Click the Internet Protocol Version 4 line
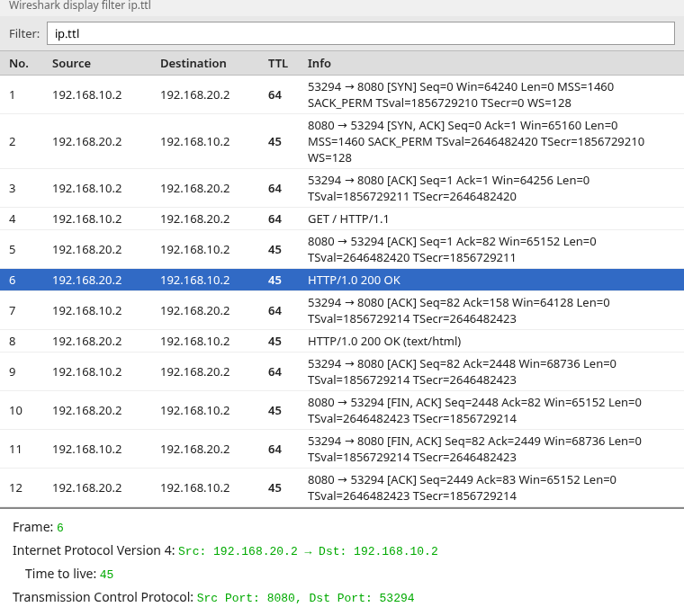The image size is (684, 616). tap(225, 550)
